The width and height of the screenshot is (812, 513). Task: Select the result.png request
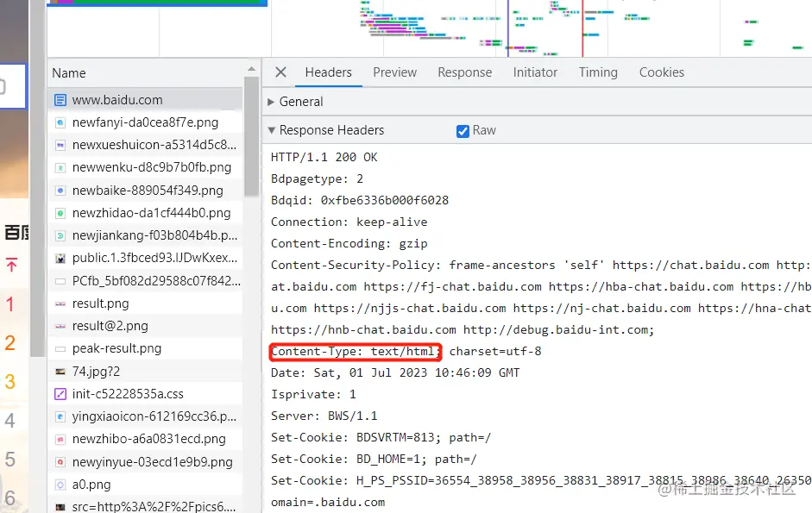[145, 303]
